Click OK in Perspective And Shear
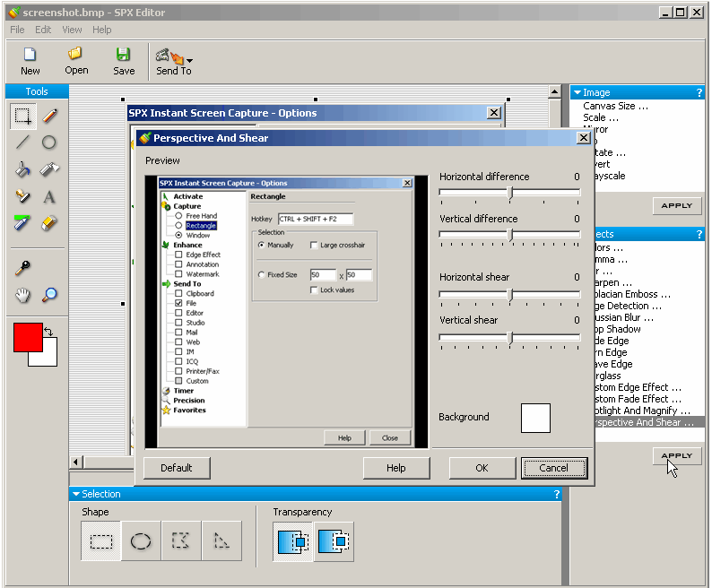The width and height of the screenshot is (712, 588). click(x=482, y=468)
